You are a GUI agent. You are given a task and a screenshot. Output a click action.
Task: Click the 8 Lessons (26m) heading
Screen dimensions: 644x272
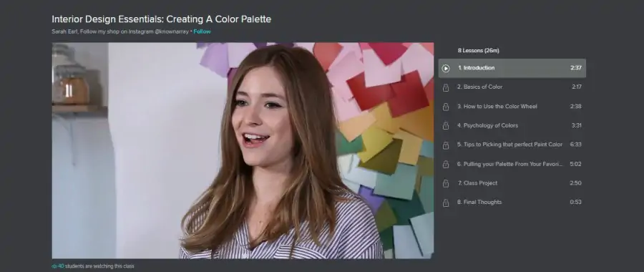pyautogui.click(x=479, y=51)
